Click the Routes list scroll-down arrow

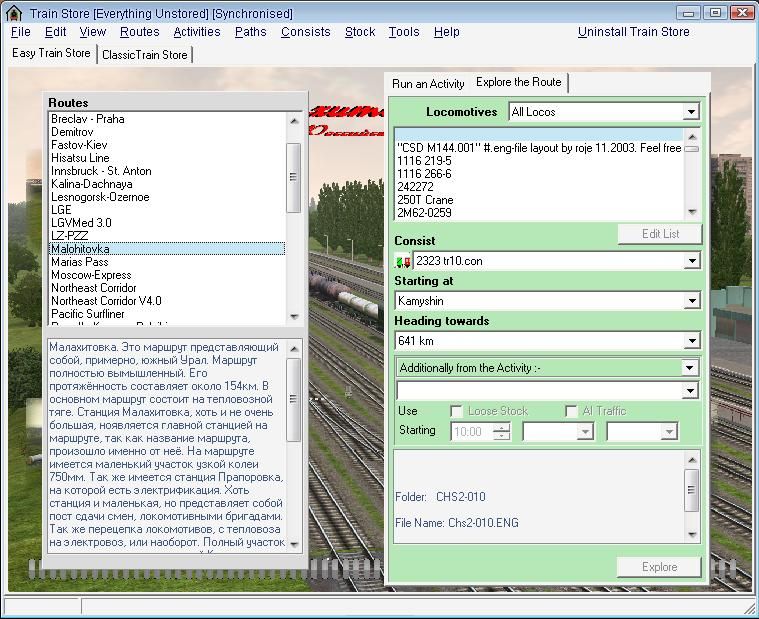[x=294, y=316]
